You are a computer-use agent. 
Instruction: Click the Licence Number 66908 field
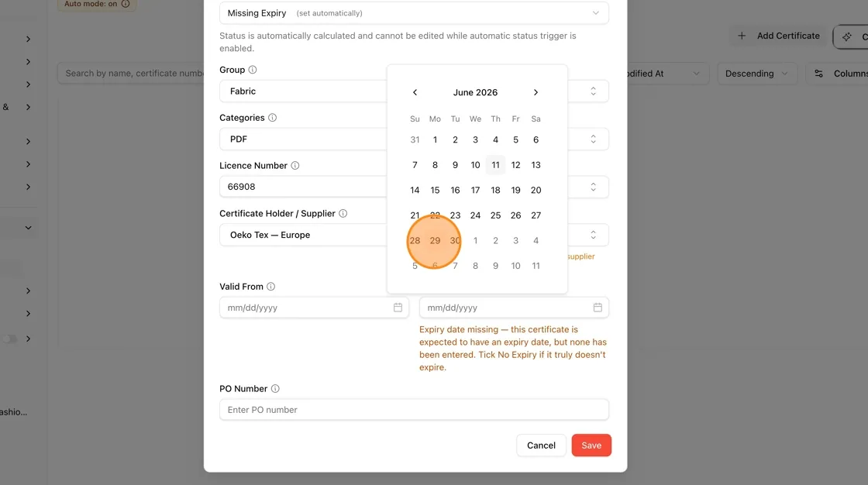[303, 187]
